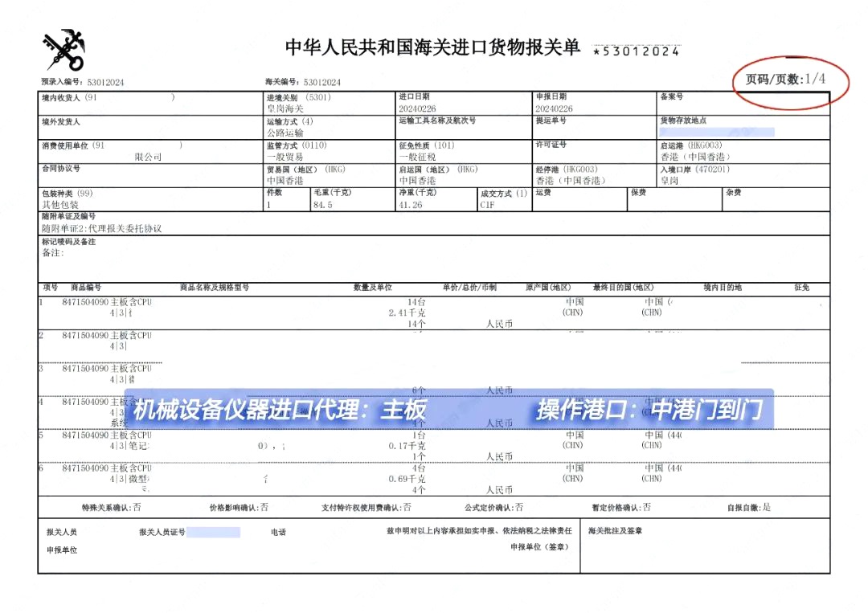
Task: Click the 海关批注及签章 label
Action: (x=615, y=531)
